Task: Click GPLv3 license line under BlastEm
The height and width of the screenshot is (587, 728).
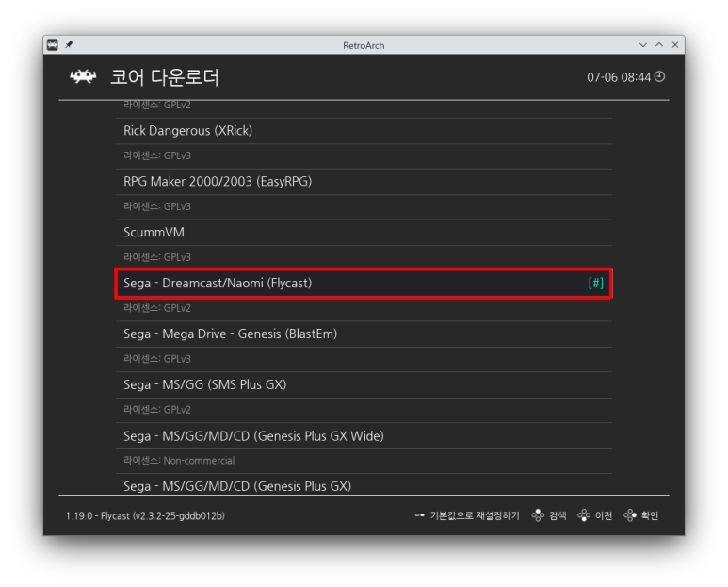Action: [157, 359]
